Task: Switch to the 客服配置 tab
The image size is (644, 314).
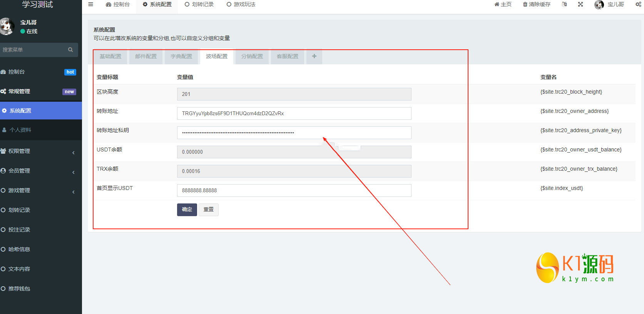Action: [x=288, y=57]
